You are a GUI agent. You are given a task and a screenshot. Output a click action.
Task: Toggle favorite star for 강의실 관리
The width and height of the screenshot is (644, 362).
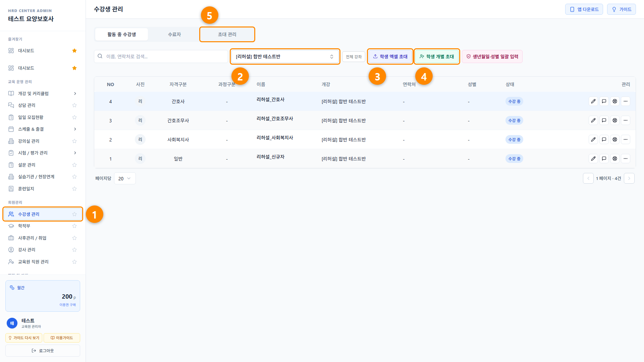point(74,141)
